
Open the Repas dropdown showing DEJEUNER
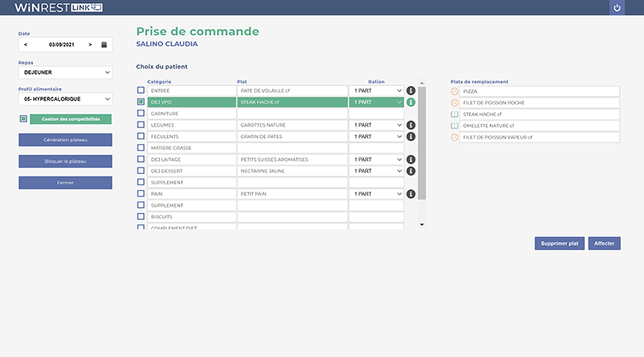point(65,73)
